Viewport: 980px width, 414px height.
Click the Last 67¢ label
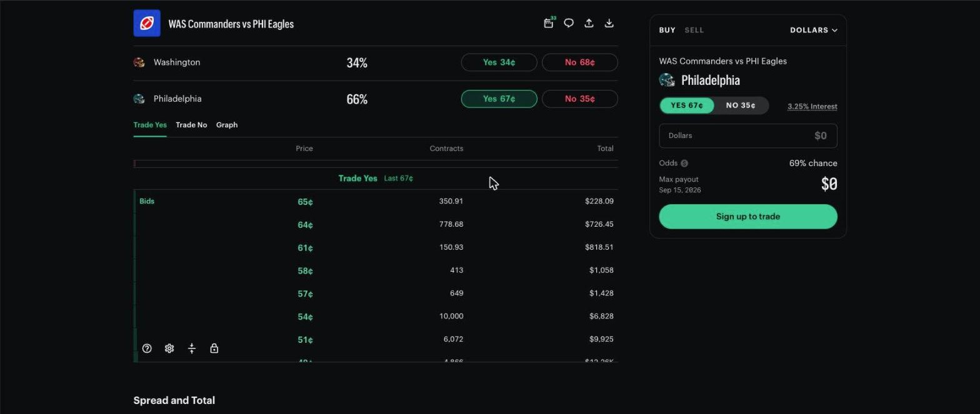(x=398, y=179)
